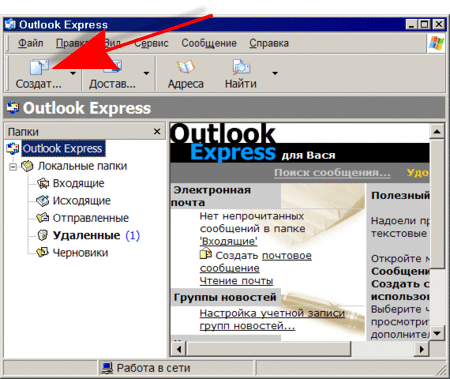Screen dimensions: 450x379
Task: Click the Чтение почты link
Action: tap(236, 281)
